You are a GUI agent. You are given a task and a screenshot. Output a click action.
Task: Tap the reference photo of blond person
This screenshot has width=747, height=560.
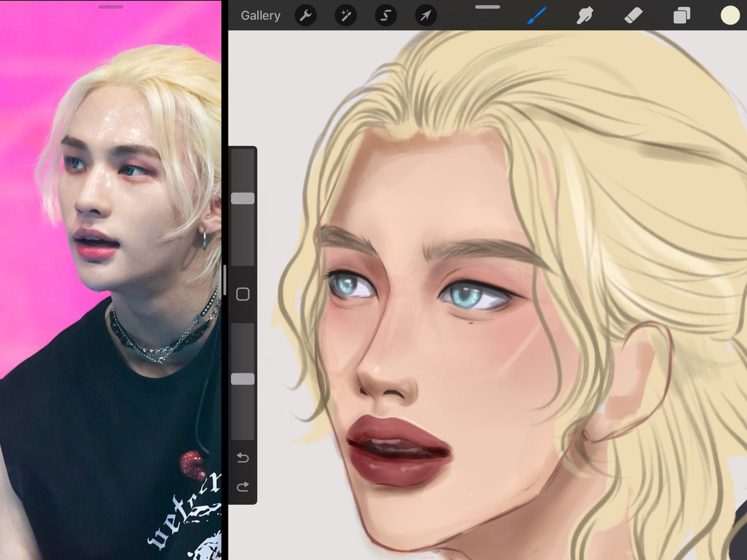click(110, 280)
